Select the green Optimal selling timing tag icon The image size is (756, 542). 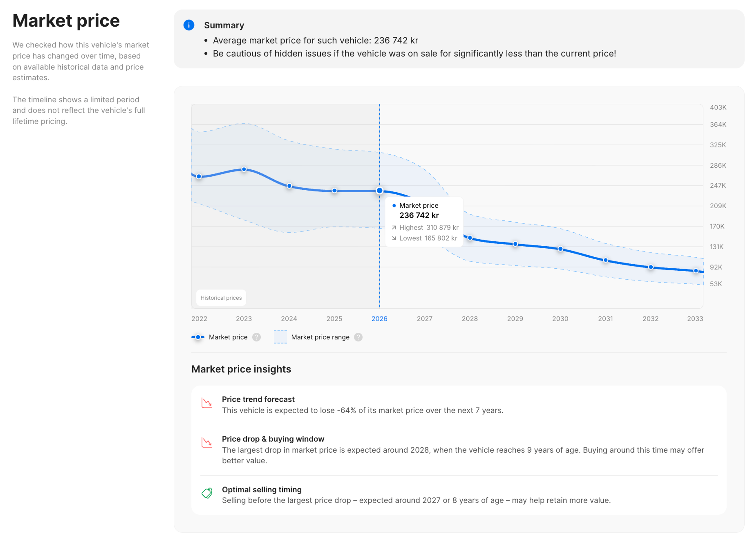(x=207, y=493)
